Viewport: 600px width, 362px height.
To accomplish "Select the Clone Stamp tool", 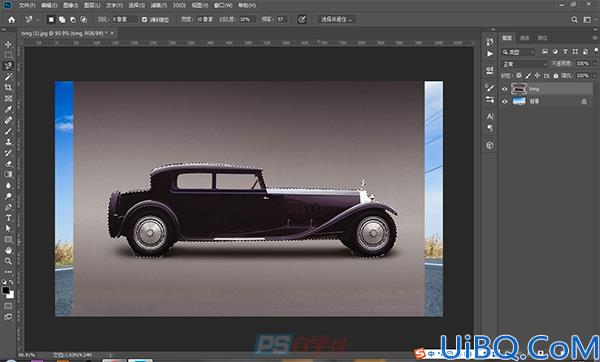I will point(8,142).
